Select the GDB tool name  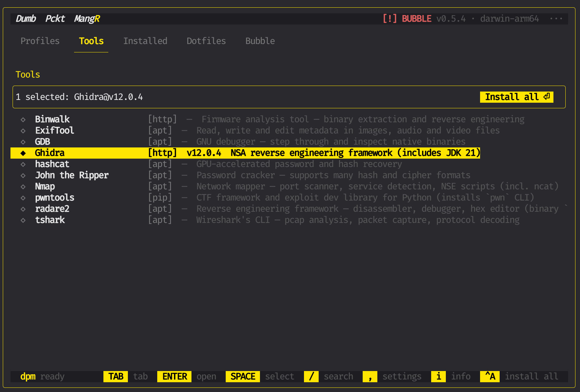[x=43, y=142]
